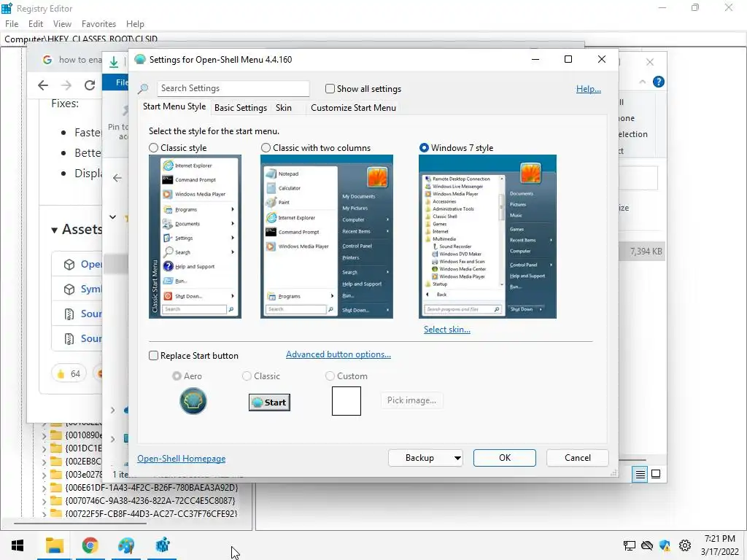Viewport: 747px width, 560px height.
Task: Click the Google icon in browser tab
Action: point(47,60)
